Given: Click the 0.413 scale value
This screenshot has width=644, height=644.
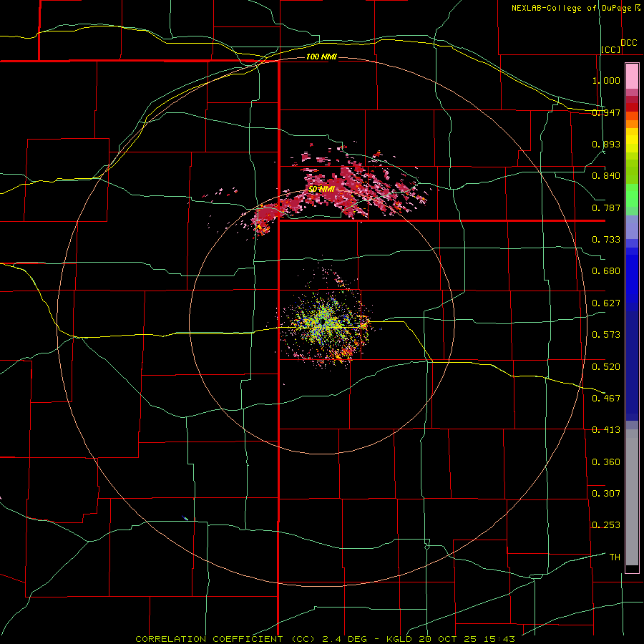Looking at the screenshot, I should 606,430.
